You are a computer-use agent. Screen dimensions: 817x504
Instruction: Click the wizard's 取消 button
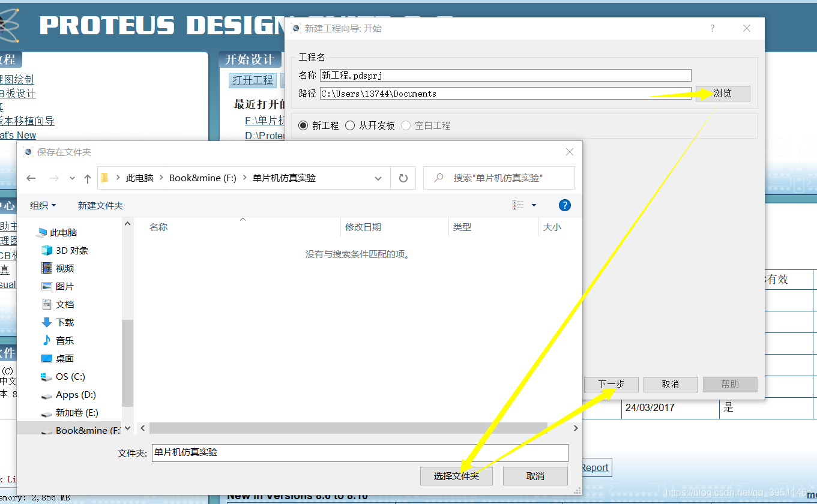(671, 384)
